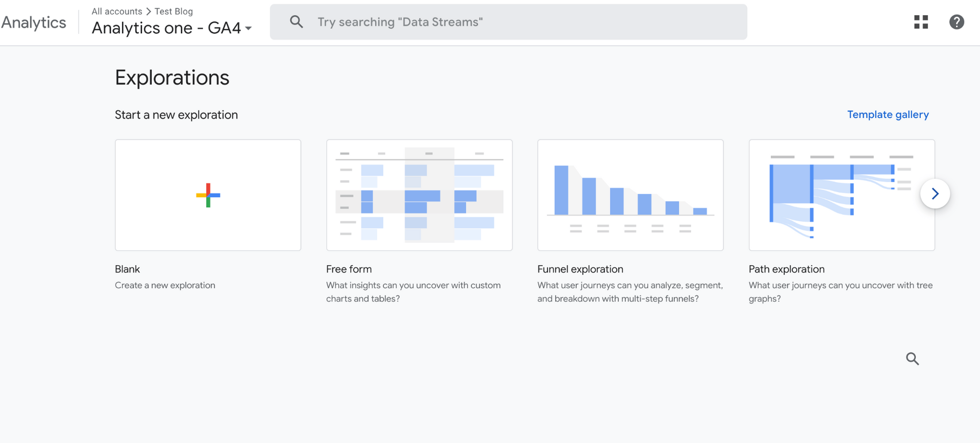
Task: Expand the Analytics one - GA4 property dropdown
Action: pyautogui.click(x=172, y=28)
